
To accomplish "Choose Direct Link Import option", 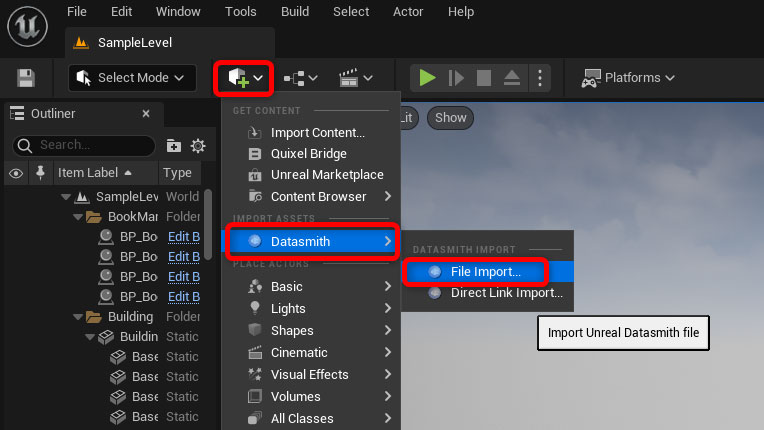I will pos(487,293).
